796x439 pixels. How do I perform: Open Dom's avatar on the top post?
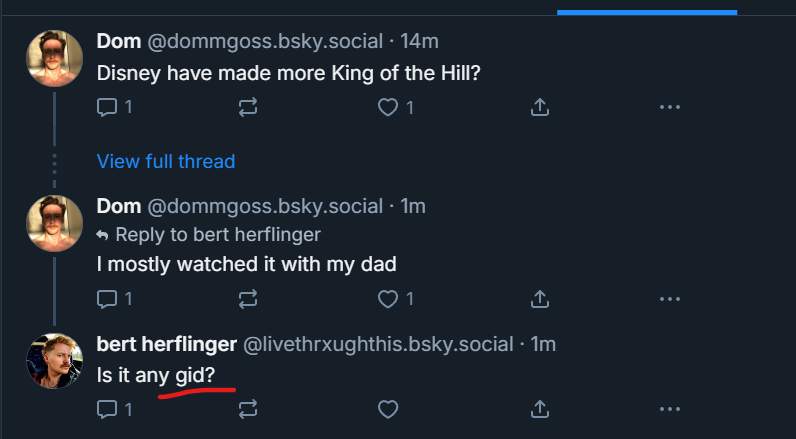54,58
